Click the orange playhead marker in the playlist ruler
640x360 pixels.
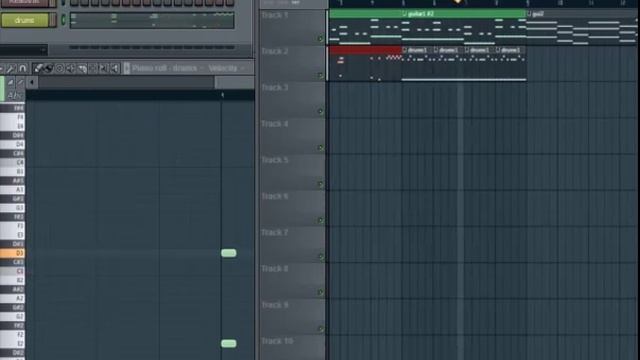[458, 2]
